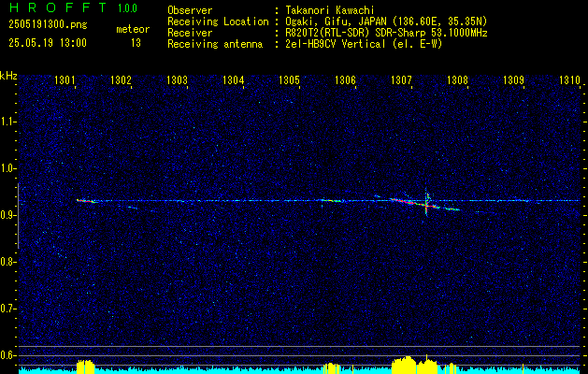Click the 0.8 kHz frequency label
This screenshot has width=588, height=374.
tap(7, 262)
